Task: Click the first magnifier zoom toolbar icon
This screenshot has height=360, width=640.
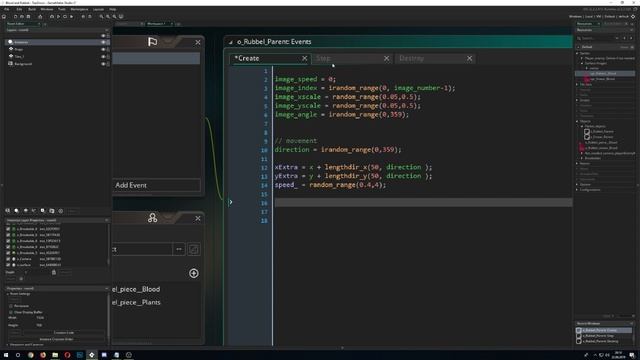Action: click(101, 17)
